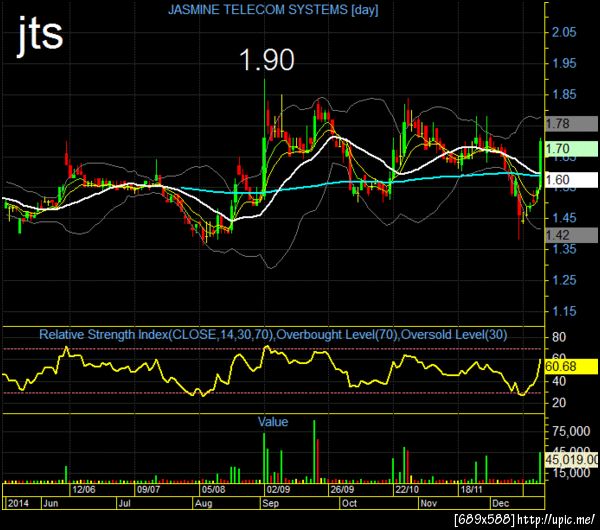Click the 1.85 price axis label
Viewport: 600px width, 530px height.
(563, 95)
